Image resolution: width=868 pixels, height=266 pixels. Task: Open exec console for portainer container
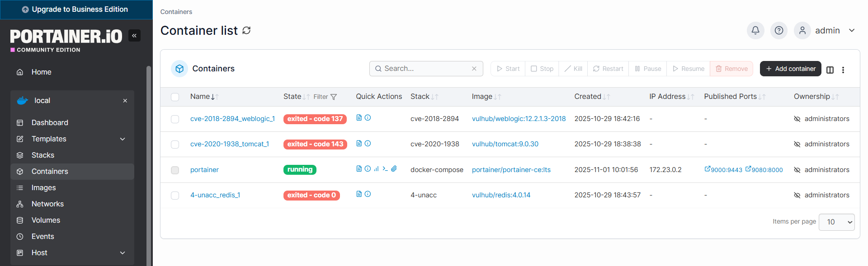[385, 168]
